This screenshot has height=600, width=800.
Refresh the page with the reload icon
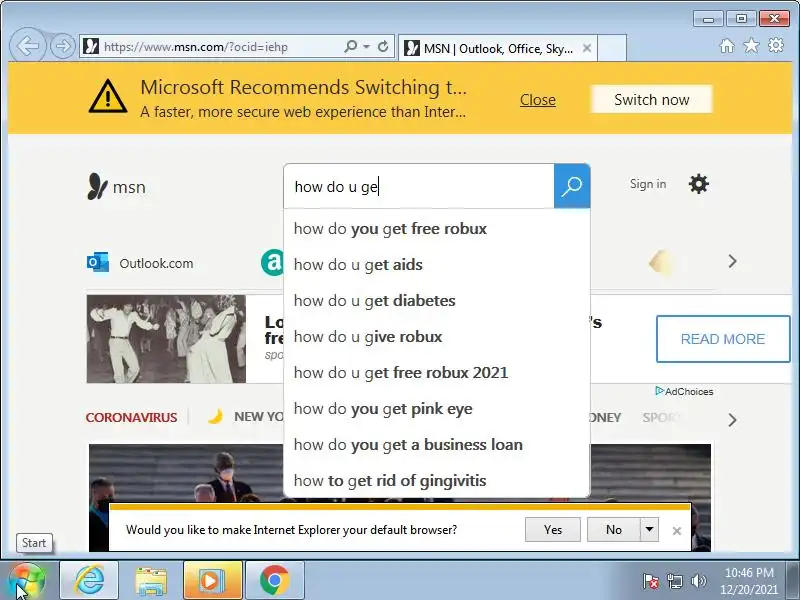pyautogui.click(x=383, y=46)
